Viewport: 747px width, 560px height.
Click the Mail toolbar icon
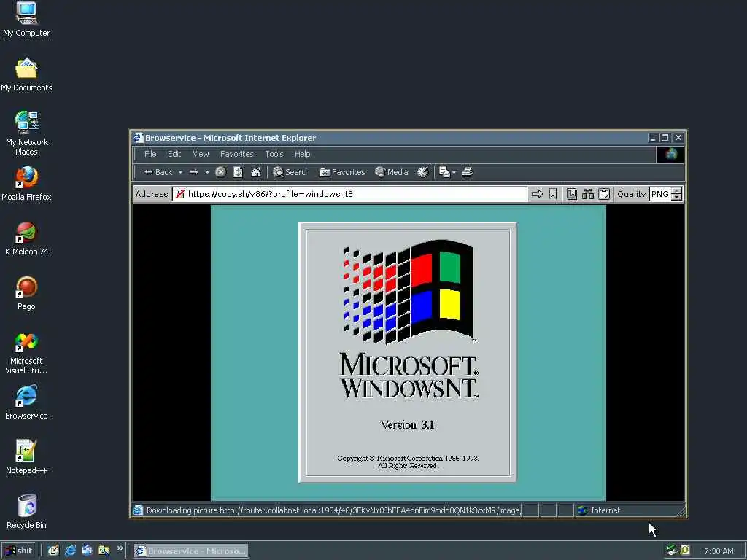coord(444,172)
